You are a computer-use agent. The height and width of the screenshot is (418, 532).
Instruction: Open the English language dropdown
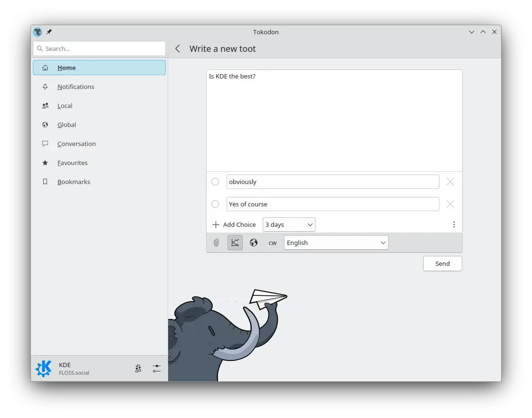(336, 243)
